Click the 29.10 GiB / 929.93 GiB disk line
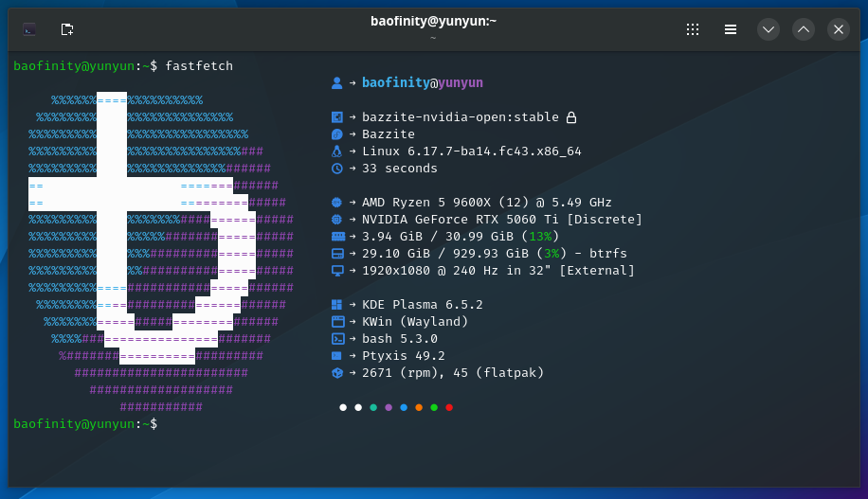The image size is (868, 499). 495,254
